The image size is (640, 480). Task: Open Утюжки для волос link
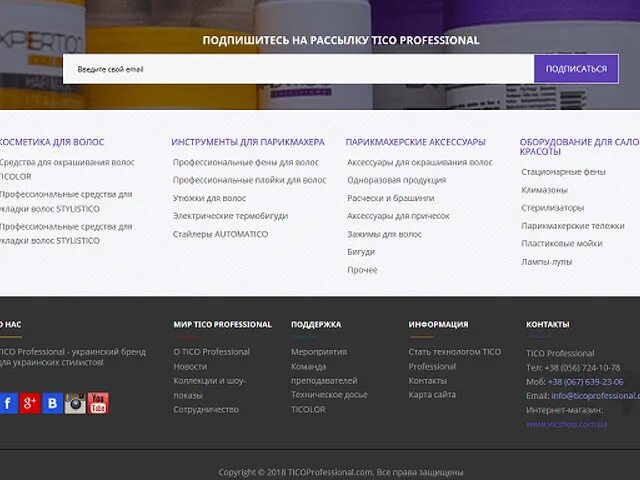(209, 198)
